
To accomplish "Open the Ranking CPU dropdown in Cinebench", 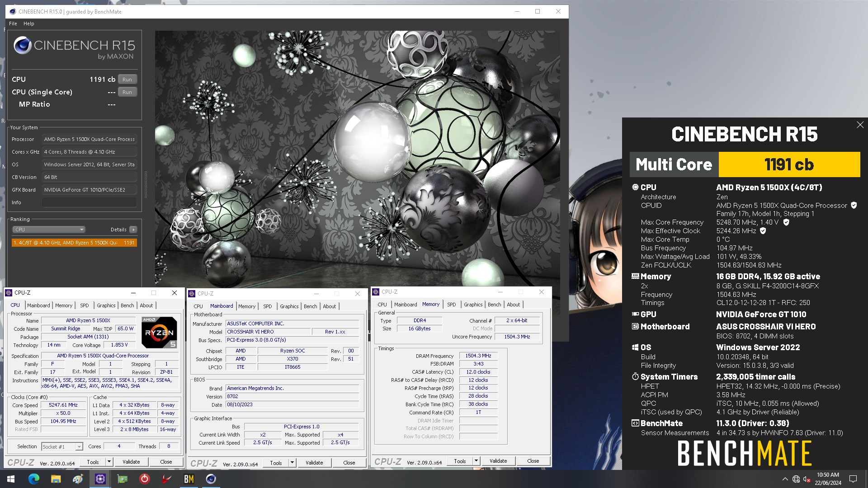I will (x=49, y=230).
